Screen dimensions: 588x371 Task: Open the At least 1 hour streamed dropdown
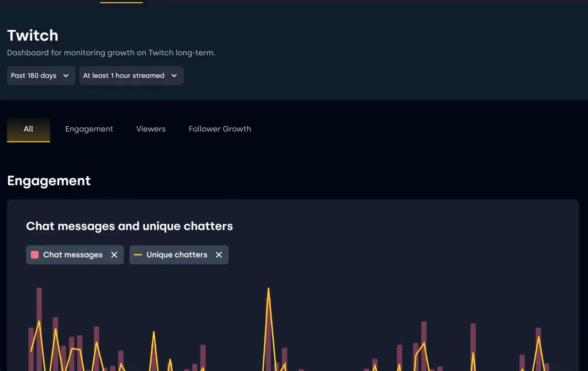coord(131,76)
